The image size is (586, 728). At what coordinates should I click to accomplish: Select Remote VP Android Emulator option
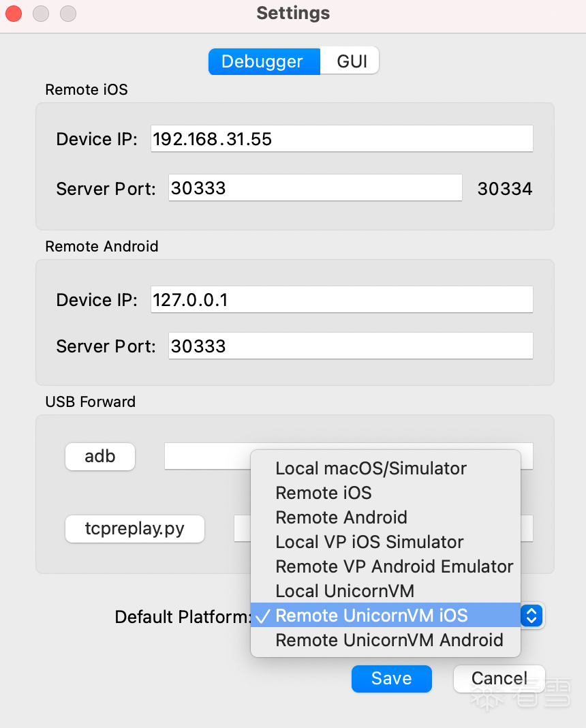click(394, 567)
